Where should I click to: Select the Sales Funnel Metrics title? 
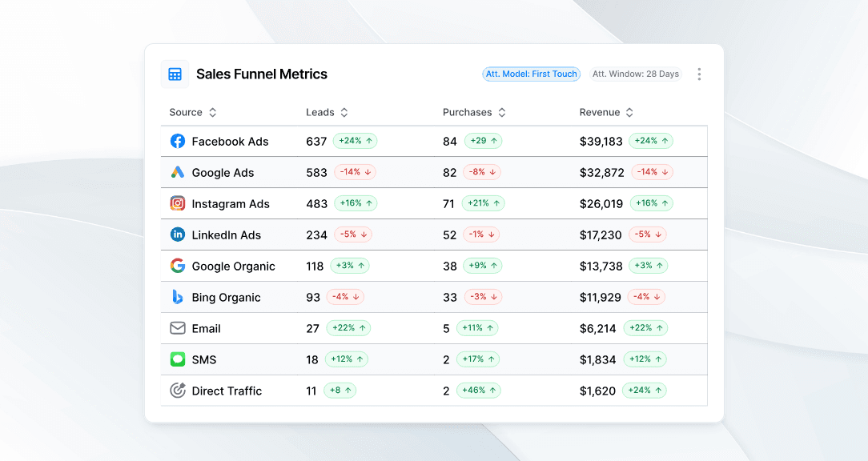coord(262,74)
